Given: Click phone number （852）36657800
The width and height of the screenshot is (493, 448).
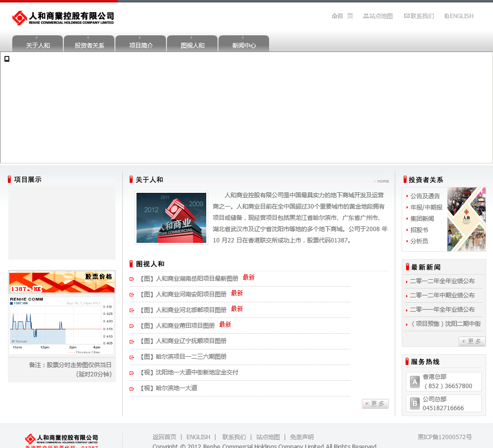Looking at the screenshot, I should (447, 386).
